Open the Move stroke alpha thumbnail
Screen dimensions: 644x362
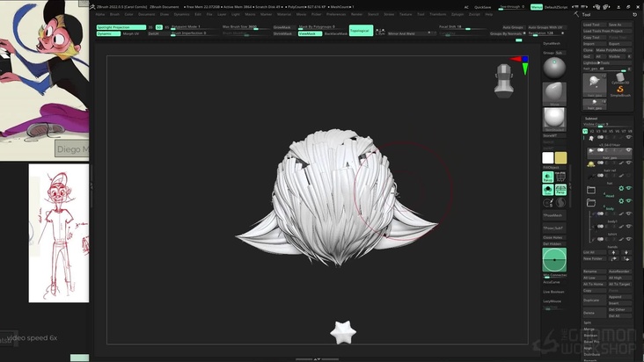pos(553,92)
